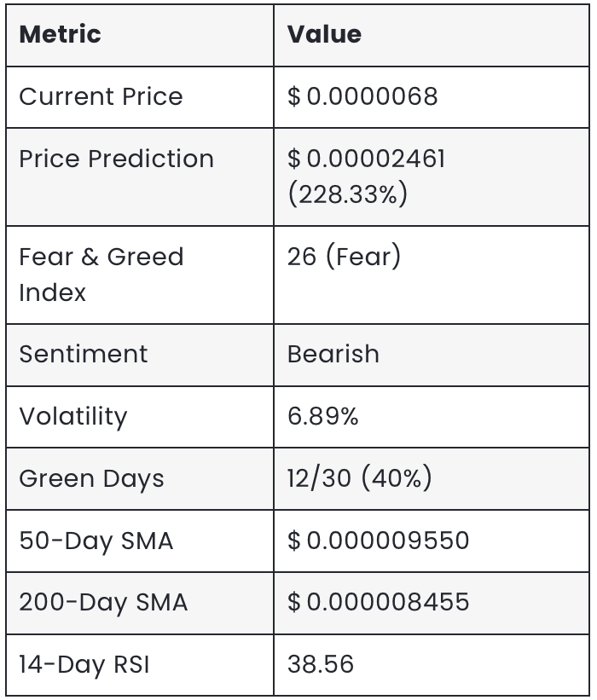Click the Value column header
This screenshot has height=700, width=597.
coord(324,34)
